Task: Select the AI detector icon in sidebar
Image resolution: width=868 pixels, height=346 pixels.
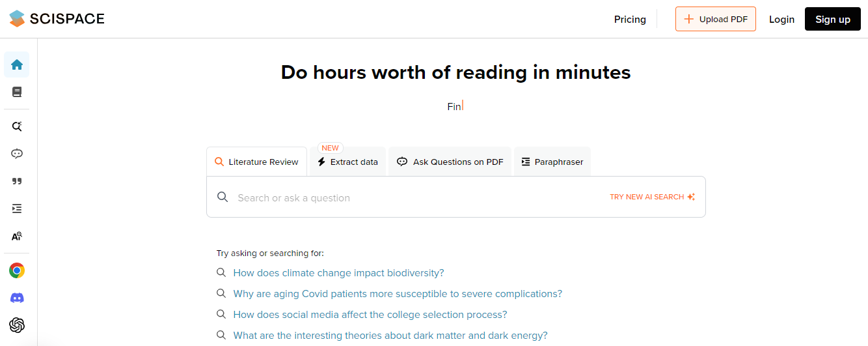Action: pyautogui.click(x=17, y=237)
